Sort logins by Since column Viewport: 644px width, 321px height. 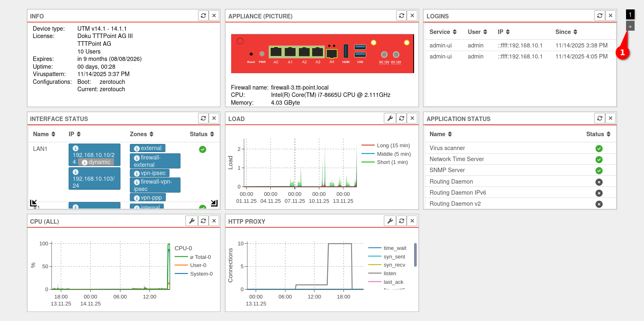[566, 32]
